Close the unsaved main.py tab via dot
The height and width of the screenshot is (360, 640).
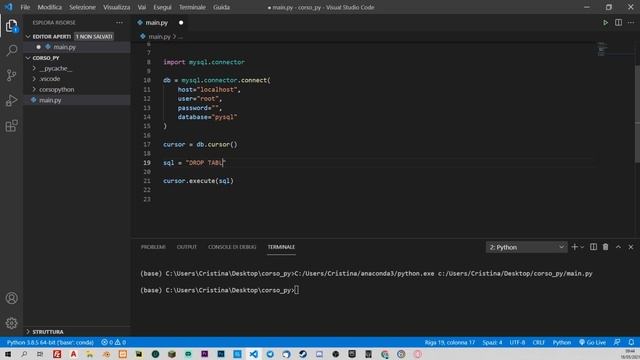tap(181, 23)
